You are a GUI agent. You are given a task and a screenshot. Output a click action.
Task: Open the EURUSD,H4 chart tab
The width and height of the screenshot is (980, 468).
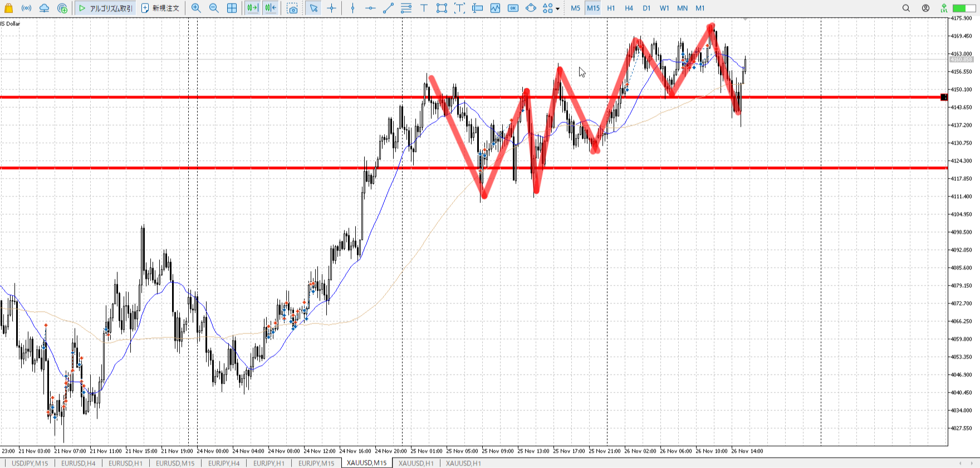tap(78, 463)
